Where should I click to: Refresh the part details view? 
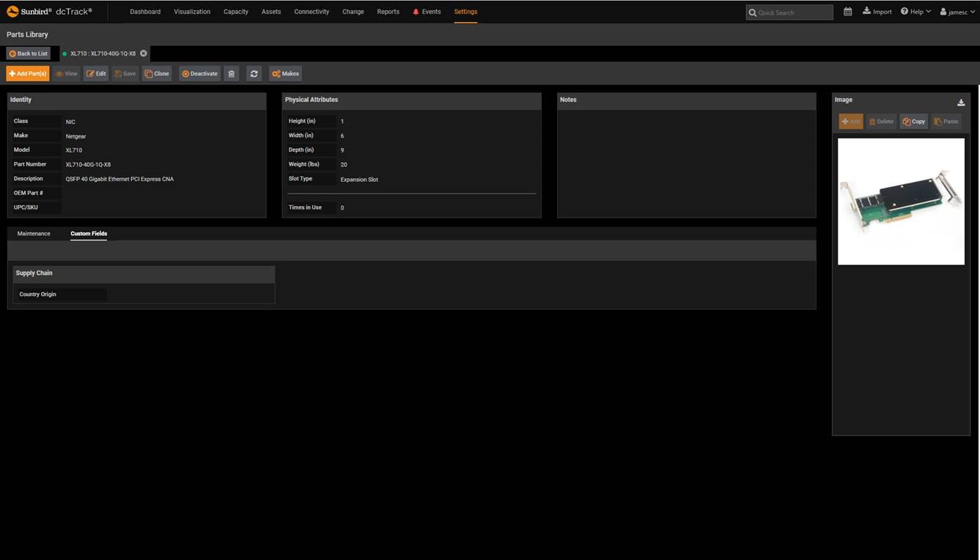click(x=254, y=73)
